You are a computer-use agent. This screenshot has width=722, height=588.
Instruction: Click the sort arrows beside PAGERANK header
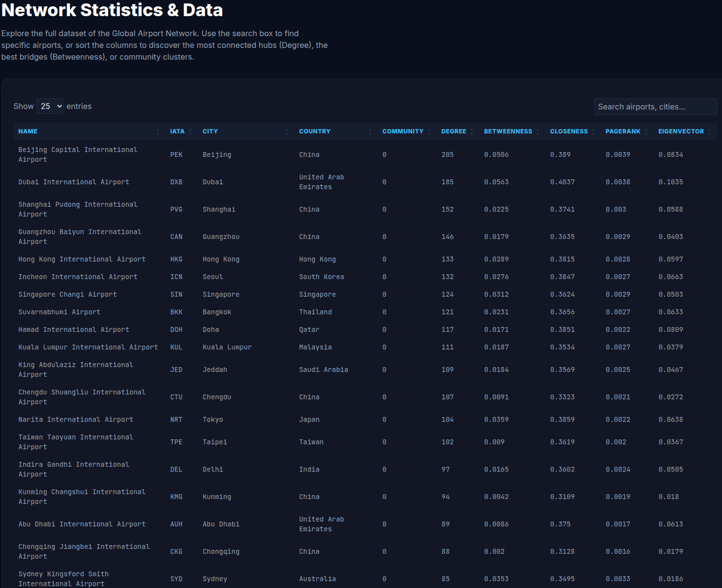click(x=646, y=131)
